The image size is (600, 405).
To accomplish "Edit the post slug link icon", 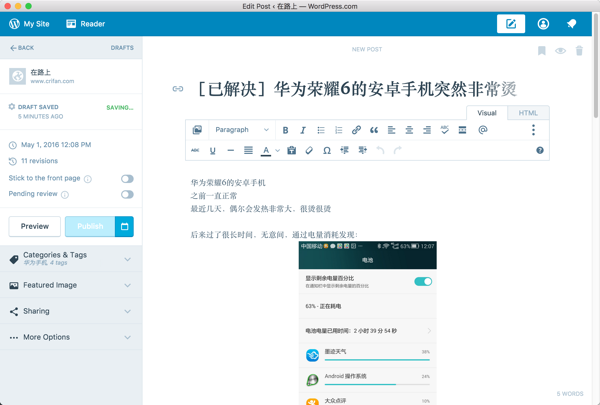I will (x=178, y=89).
